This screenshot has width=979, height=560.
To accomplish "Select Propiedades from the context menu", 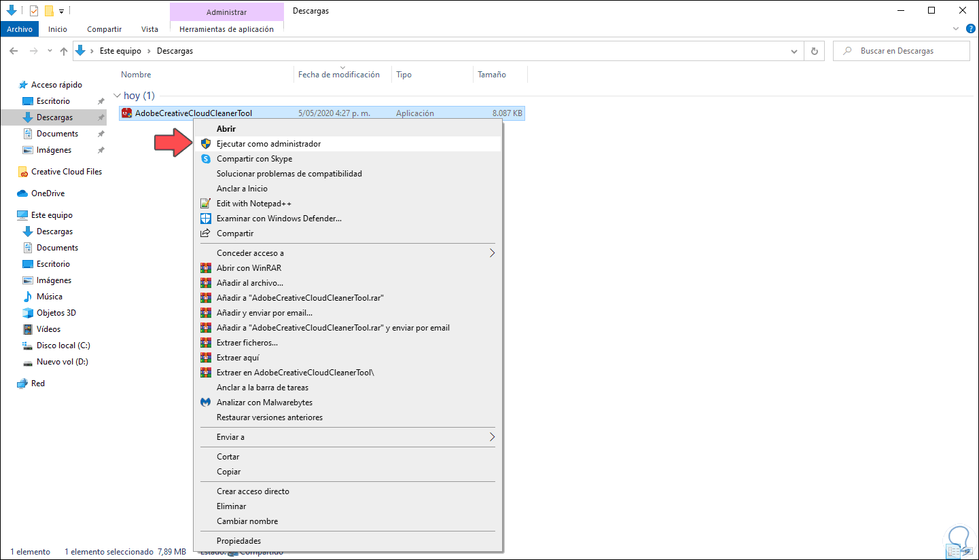I will 238,541.
